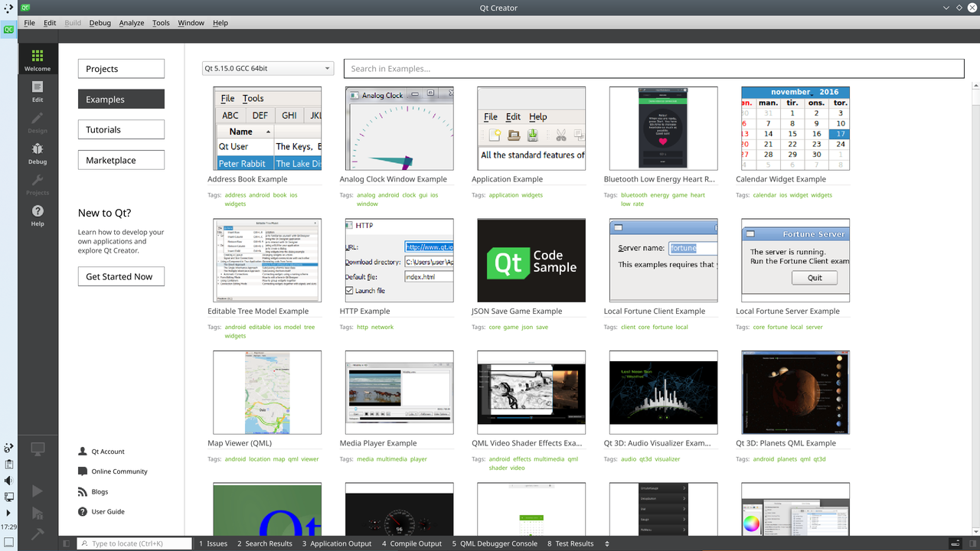Viewport: 980px width, 551px height.
Task: Open the Tutorials section
Action: coord(121,129)
